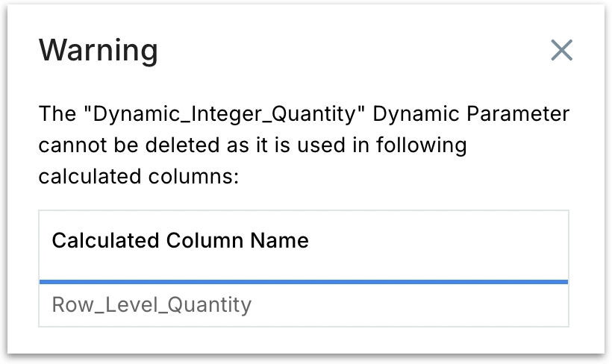Click the empty header area right of Calculated Column Name
Screen dimensions: 612x364
440,241
